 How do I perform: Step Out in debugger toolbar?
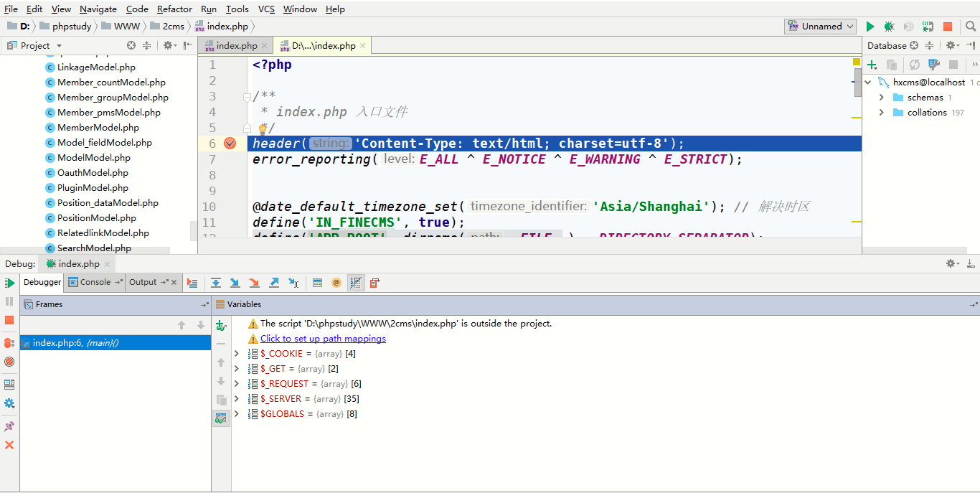[273, 283]
